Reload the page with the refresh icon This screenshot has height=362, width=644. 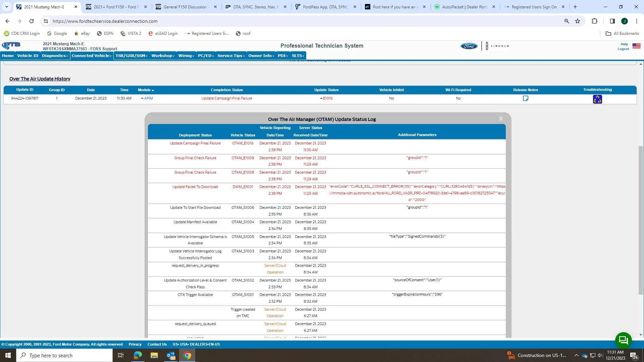pos(32,21)
